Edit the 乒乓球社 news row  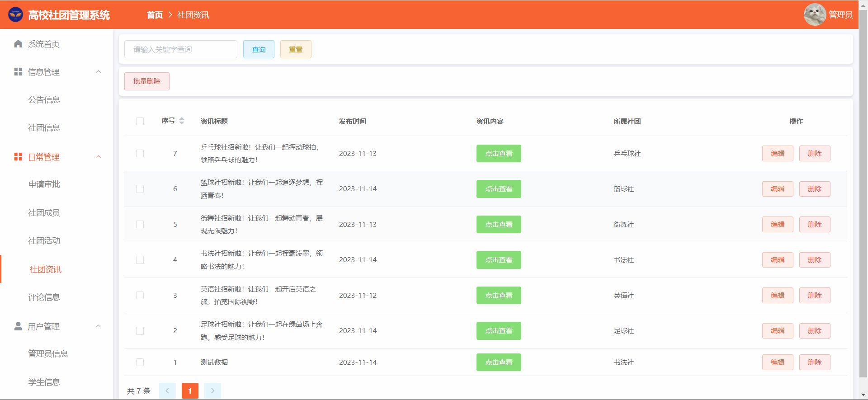coord(778,154)
